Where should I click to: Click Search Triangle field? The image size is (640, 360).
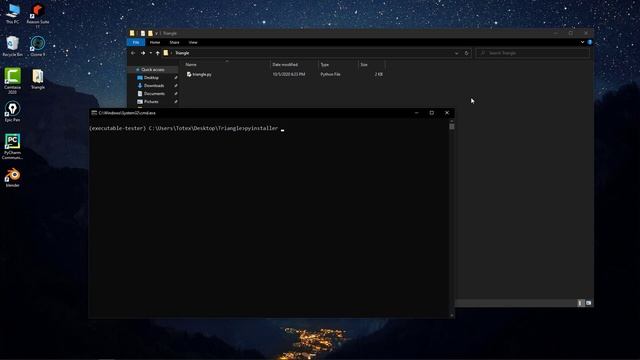click(x=533, y=53)
